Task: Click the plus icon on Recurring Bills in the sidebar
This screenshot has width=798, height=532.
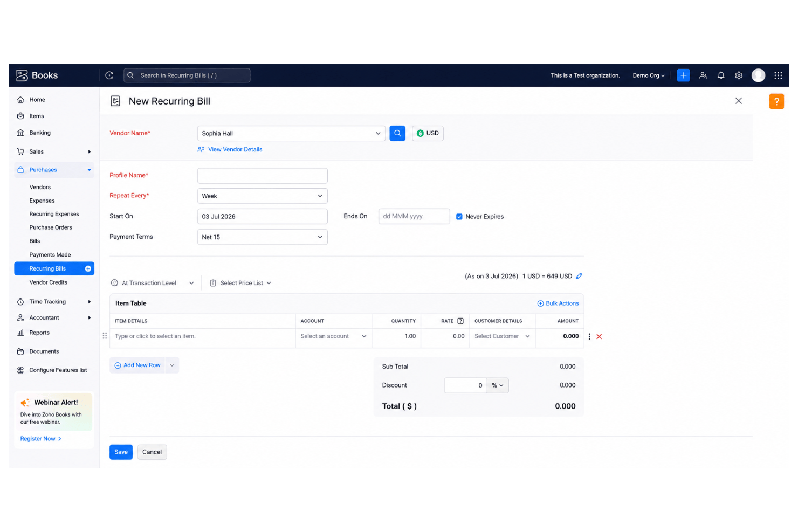Action: tap(88, 268)
